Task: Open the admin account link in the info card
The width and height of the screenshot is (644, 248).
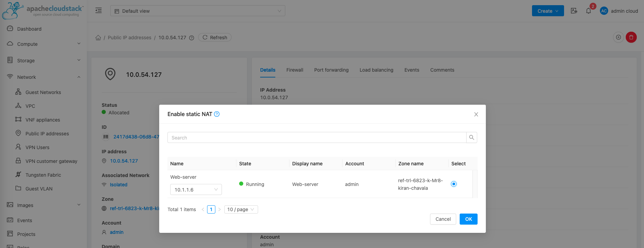Action: click(x=116, y=232)
